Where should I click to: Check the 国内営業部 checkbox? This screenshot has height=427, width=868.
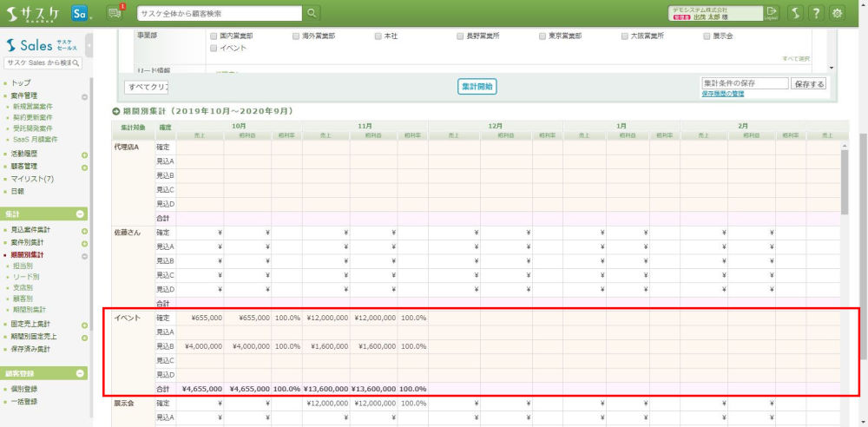point(214,36)
